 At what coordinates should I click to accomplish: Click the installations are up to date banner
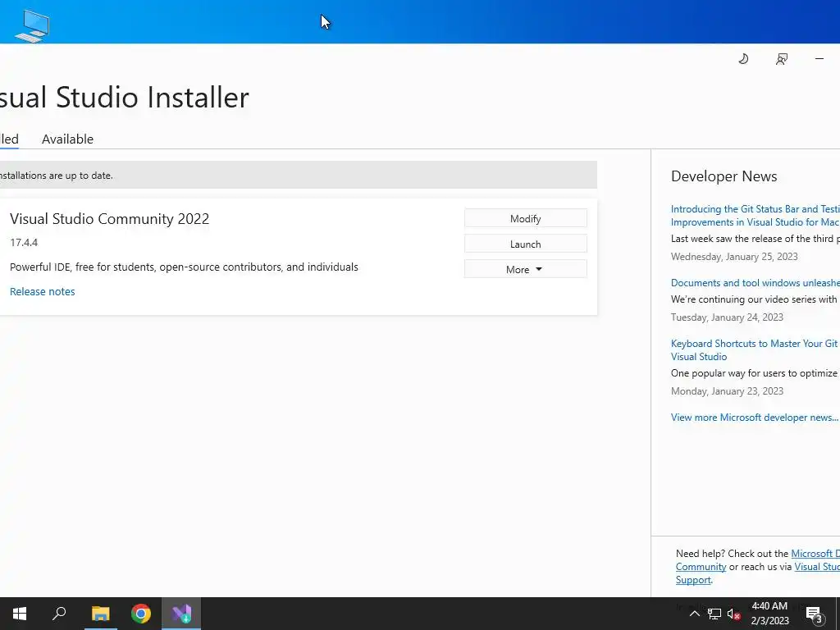coord(299,176)
